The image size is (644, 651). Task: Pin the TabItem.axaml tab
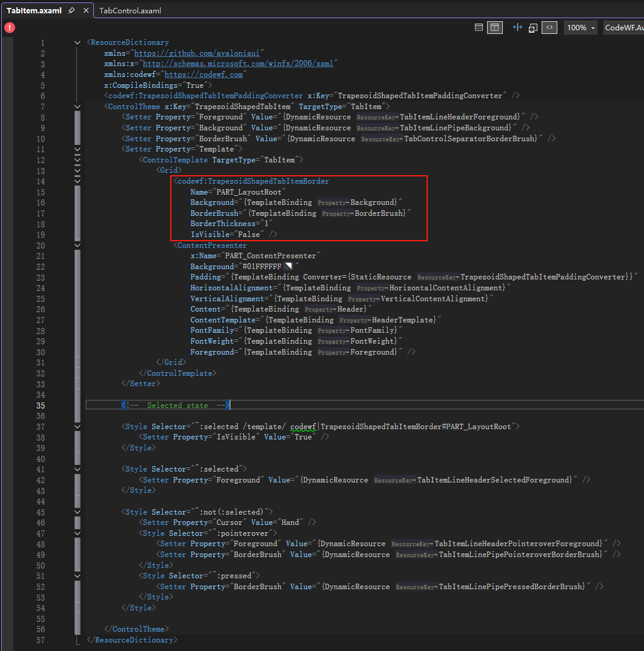[x=71, y=10]
